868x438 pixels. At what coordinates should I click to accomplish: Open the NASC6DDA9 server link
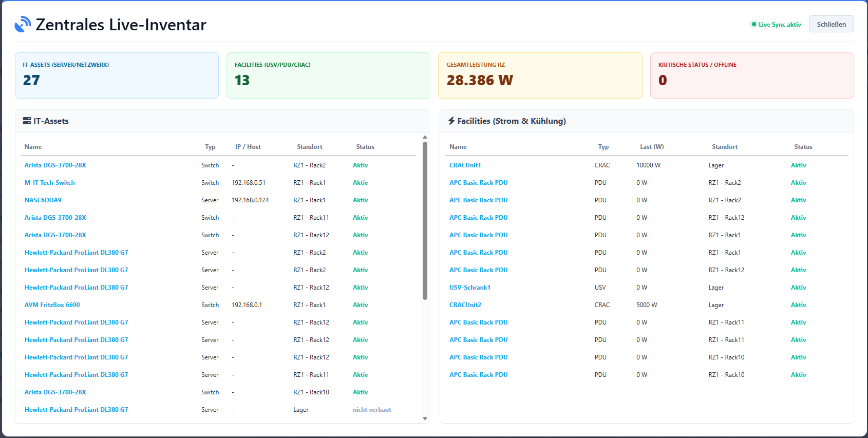tap(43, 200)
